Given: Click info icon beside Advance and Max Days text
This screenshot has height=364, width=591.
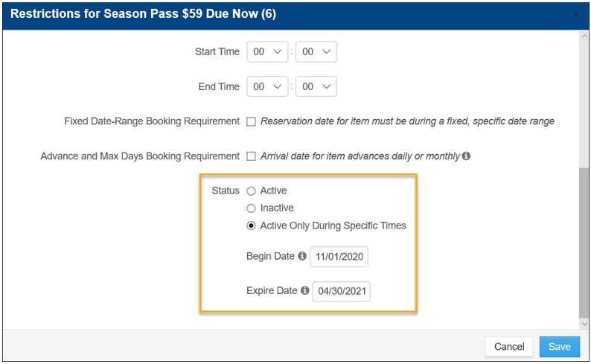Looking at the screenshot, I should (x=466, y=156).
